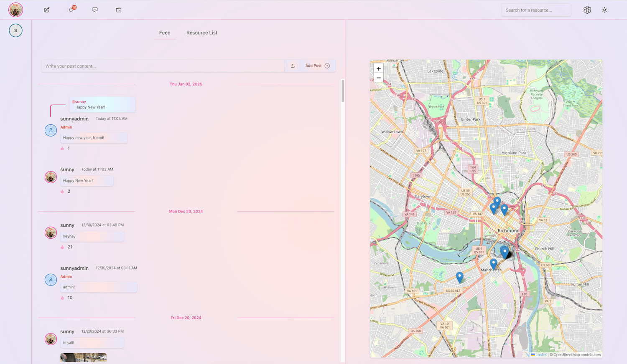Open notifications bell with badge
Image resolution: width=627 pixels, height=364 pixels.
pyautogui.click(x=71, y=10)
